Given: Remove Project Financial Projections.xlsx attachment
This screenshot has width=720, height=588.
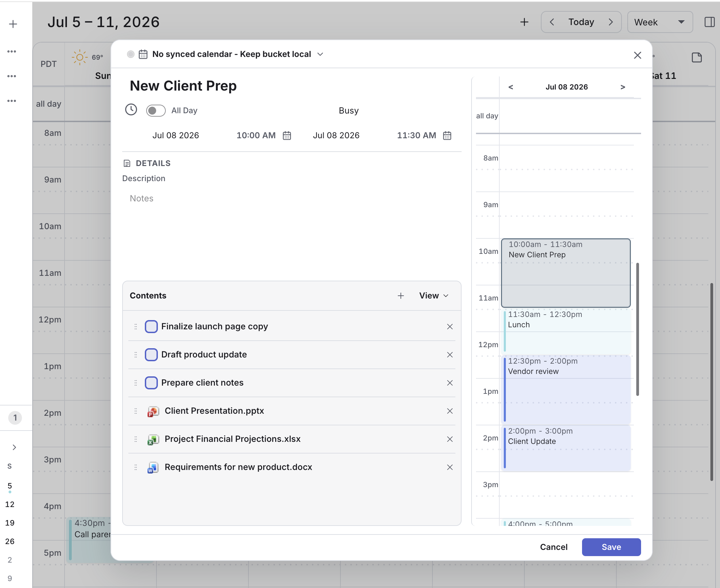Looking at the screenshot, I should [x=450, y=439].
